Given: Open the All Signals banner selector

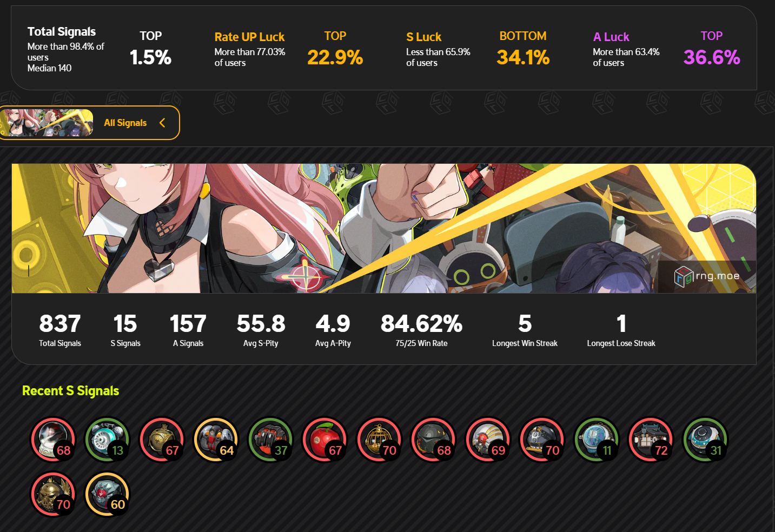Looking at the screenshot, I should tap(89, 123).
